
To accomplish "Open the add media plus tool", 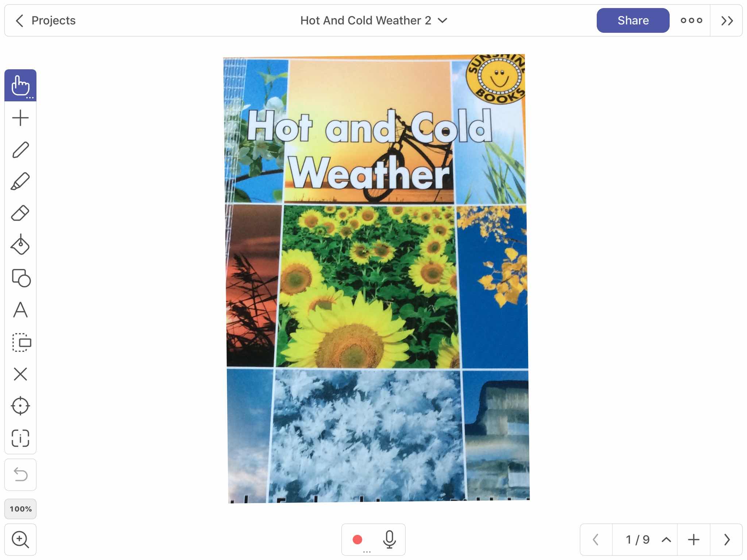I will pyautogui.click(x=20, y=118).
